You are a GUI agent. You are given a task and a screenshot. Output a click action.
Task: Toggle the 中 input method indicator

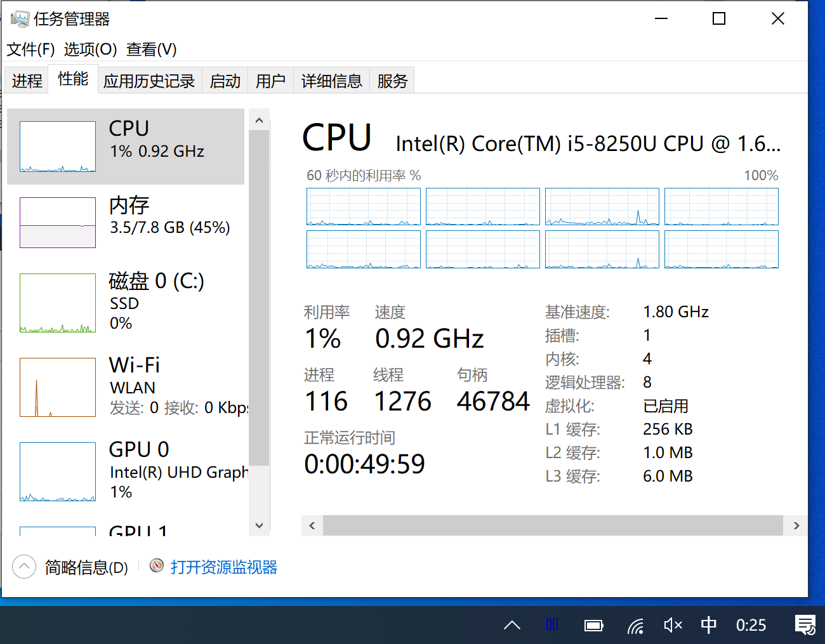708,626
